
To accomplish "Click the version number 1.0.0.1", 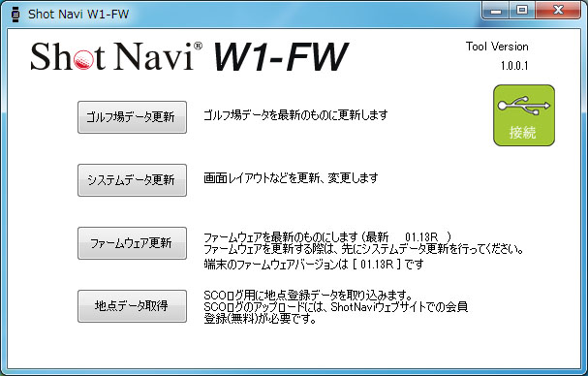I will [x=514, y=66].
